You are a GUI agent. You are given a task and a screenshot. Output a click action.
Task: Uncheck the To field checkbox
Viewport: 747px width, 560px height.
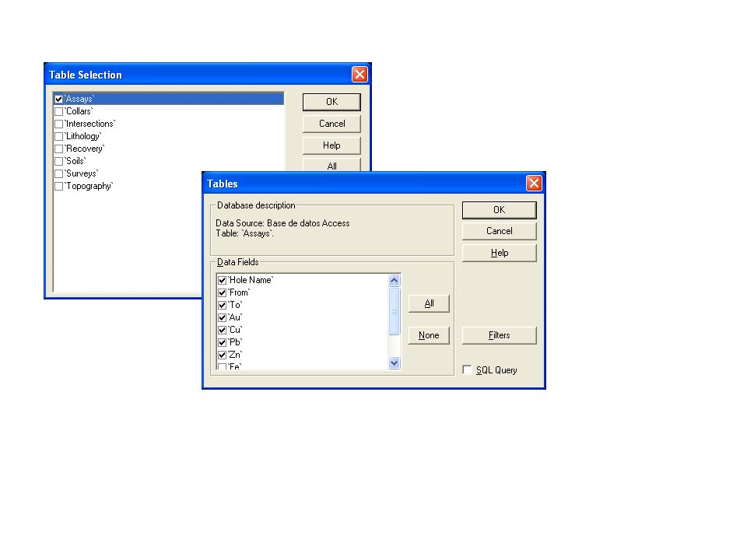[222, 305]
